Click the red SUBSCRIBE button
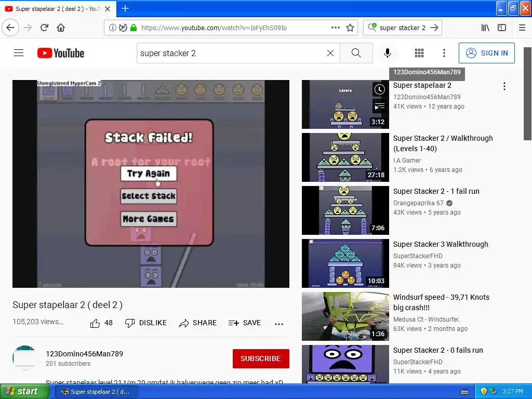This screenshot has width=532, height=399. pyautogui.click(x=261, y=358)
